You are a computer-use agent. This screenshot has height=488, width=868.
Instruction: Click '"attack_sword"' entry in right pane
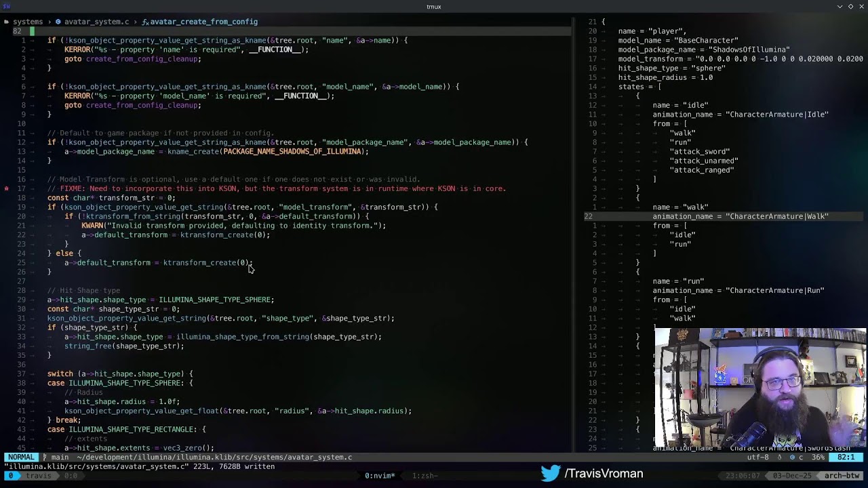(x=700, y=152)
